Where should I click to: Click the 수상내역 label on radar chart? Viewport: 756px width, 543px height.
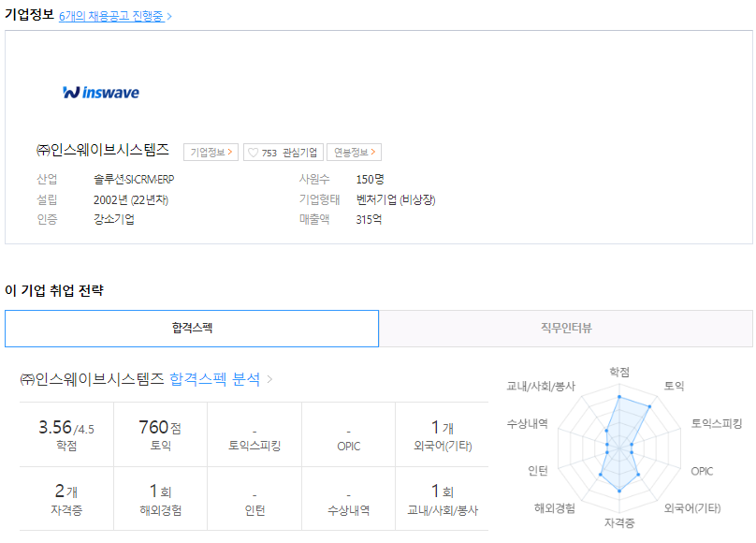click(528, 424)
